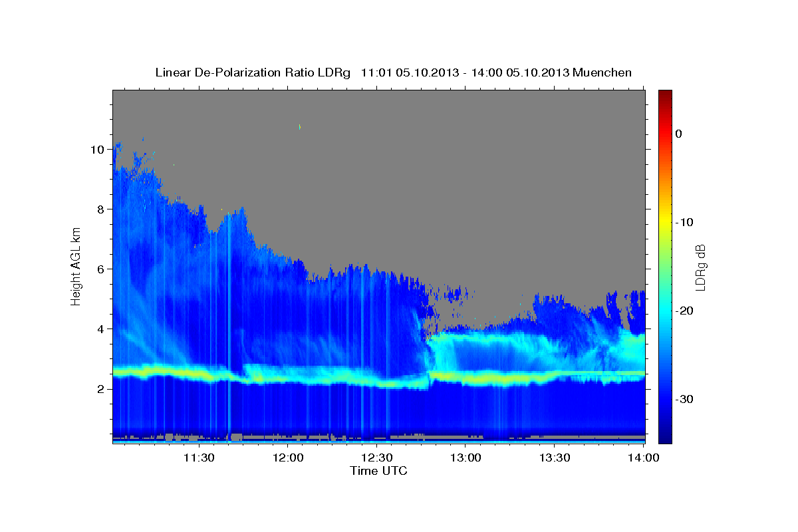The image size is (798, 532).
Task: Click the 'Height AGL km' axis label
Action: pyautogui.click(x=76, y=266)
